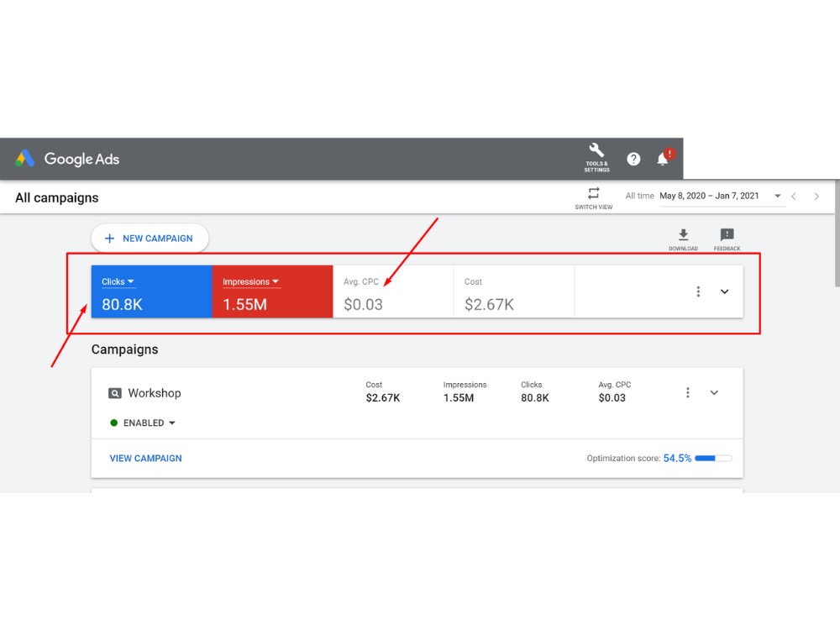840x630 pixels.
Task: Open metrics card three-dot menu
Action: tap(698, 291)
